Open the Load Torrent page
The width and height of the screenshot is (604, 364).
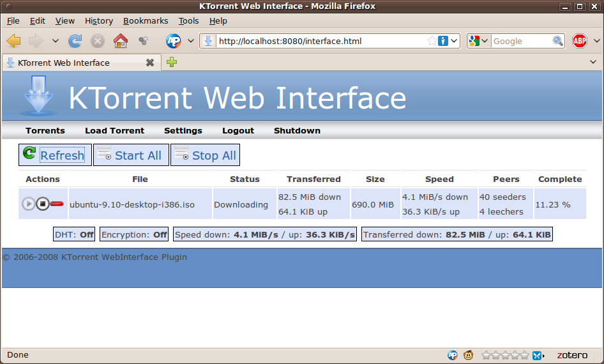pyautogui.click(x=114, y=130)
